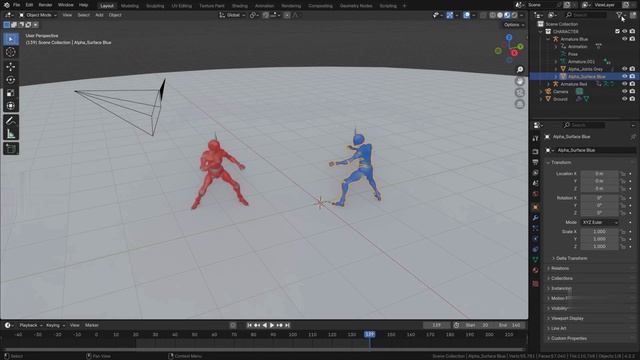Switch to the Modeling workspace tab
This screenshot has height=360, width=640.
tap(130, 6)
